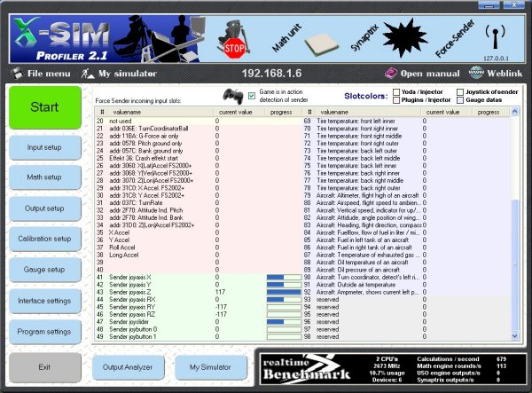Select row 'Effekt 36: Crash effekt start'
The width and height of the screenshot is (532, 393).
click(199, 158)
